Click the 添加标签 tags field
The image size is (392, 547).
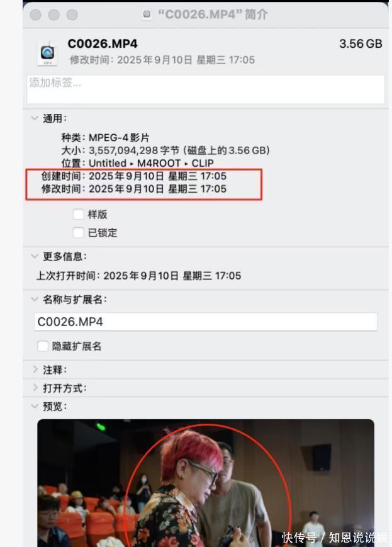(x=206, y=89)
